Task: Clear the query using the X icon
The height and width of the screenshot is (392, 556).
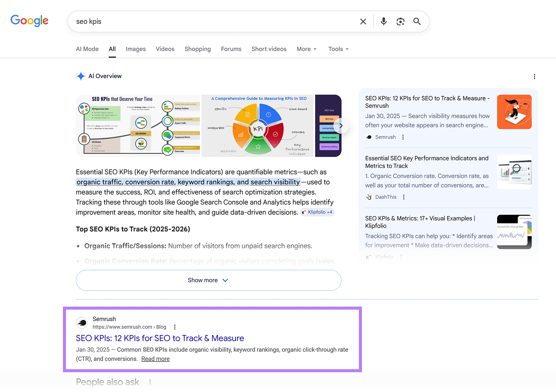Action: (363, 21)
